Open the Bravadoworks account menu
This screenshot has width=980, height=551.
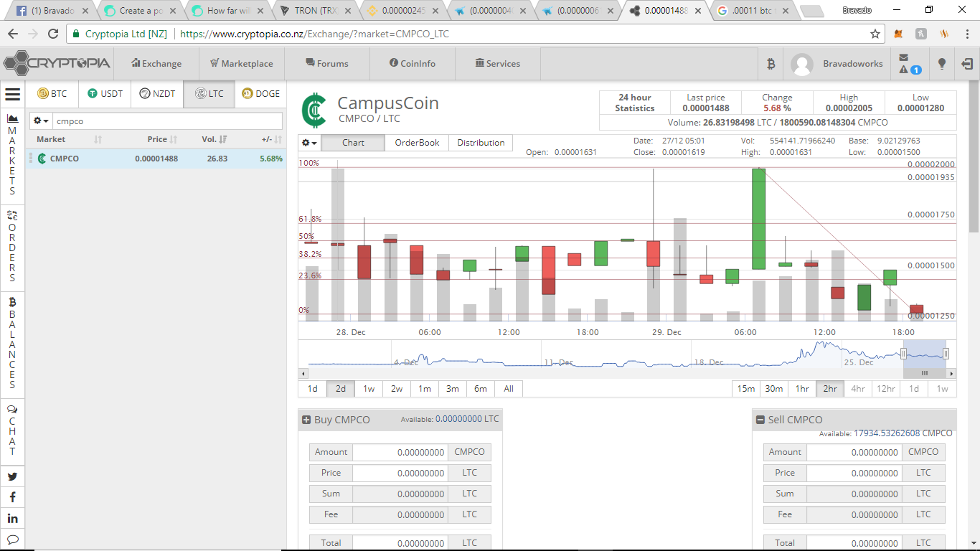pyautogui.click(x=837, y=64)
